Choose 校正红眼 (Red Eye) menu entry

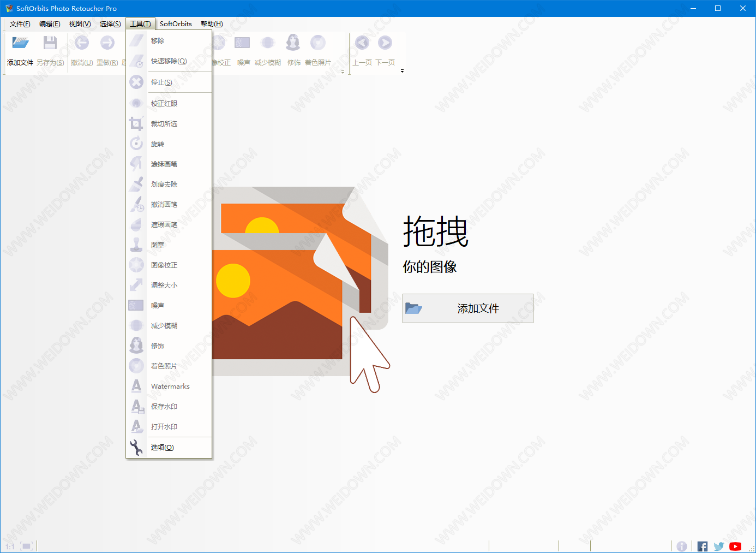tap(169, 104)
